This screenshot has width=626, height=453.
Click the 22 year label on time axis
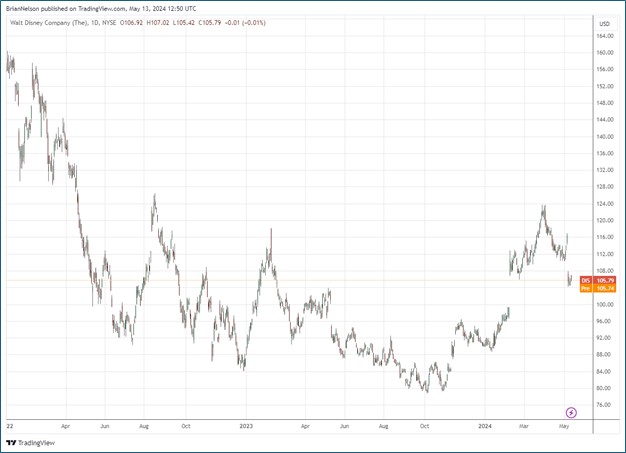tap(10, 424)
